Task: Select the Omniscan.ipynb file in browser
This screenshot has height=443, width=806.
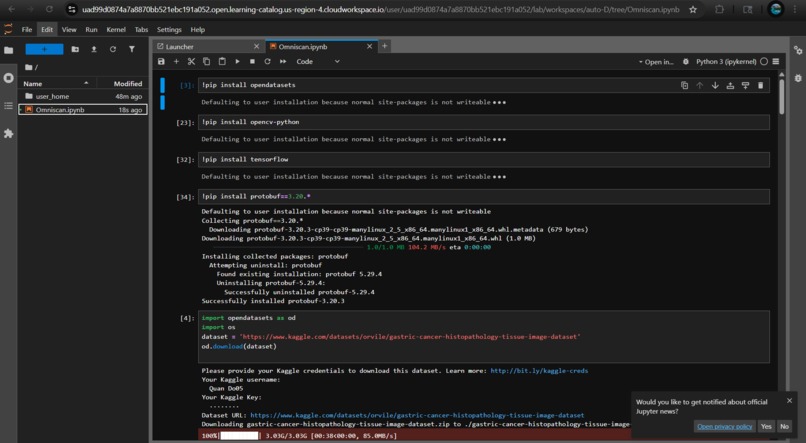Action: coord(83,109)
